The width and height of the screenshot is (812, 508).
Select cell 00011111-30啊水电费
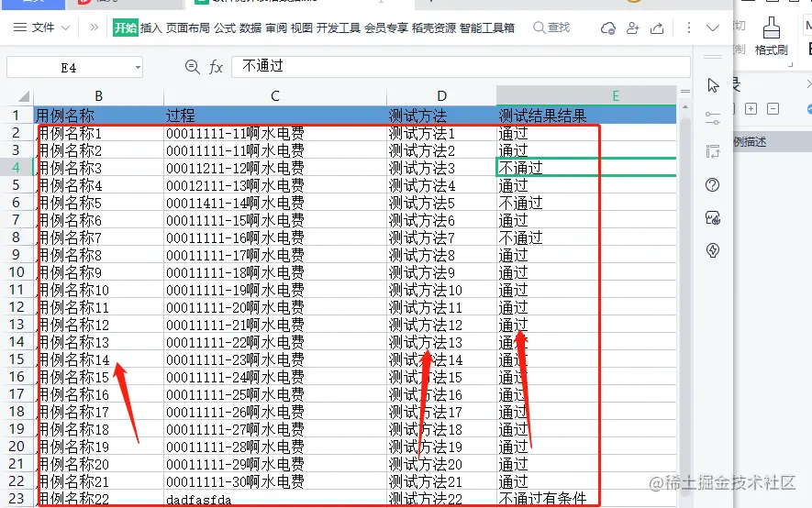coord(275,481)
